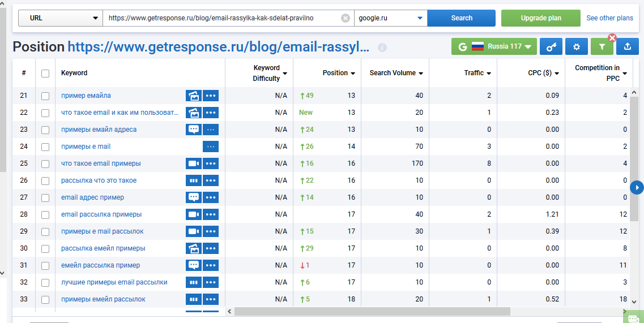Open keyword link 'лучшие примеры email рассылки'
Image resolution: width=644 pixels, height=323 pixels.
(x=114, y=282)
